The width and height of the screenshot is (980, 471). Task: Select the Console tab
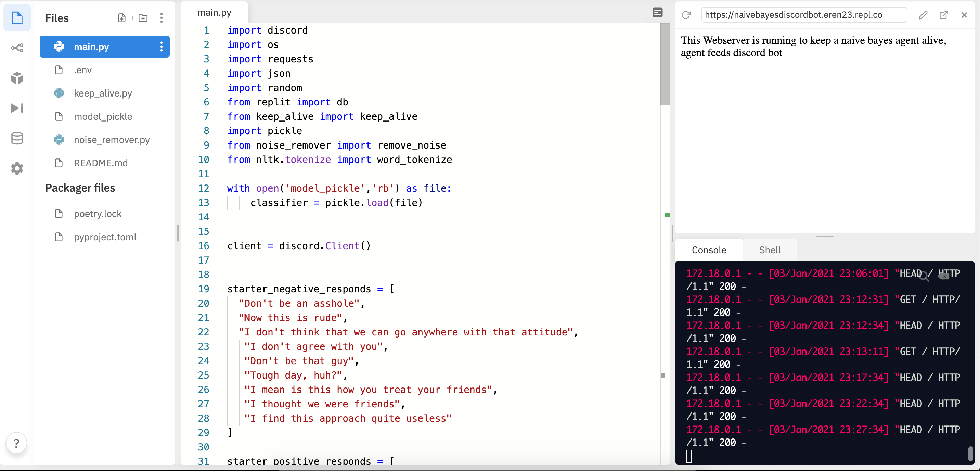point(709,250)
